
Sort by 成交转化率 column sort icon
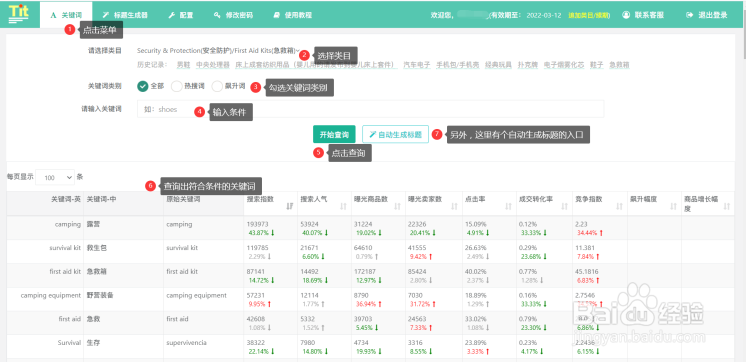pos(564,206)
